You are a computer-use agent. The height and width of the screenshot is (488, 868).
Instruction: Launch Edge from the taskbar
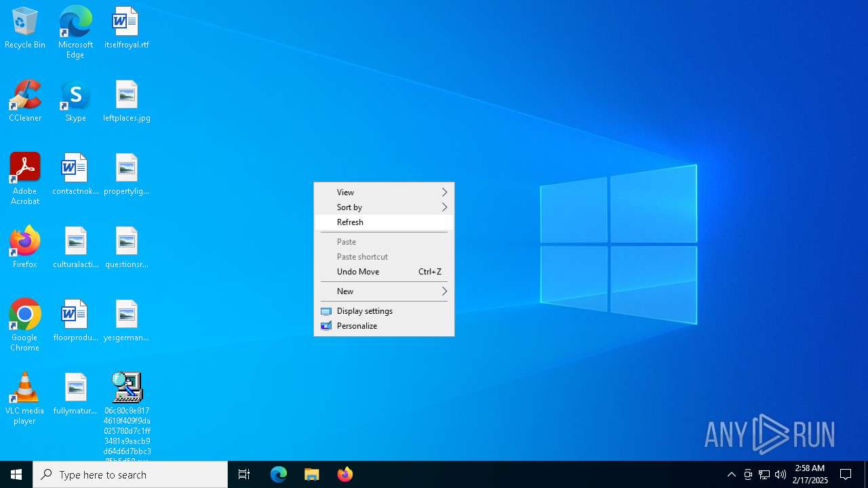279,474
